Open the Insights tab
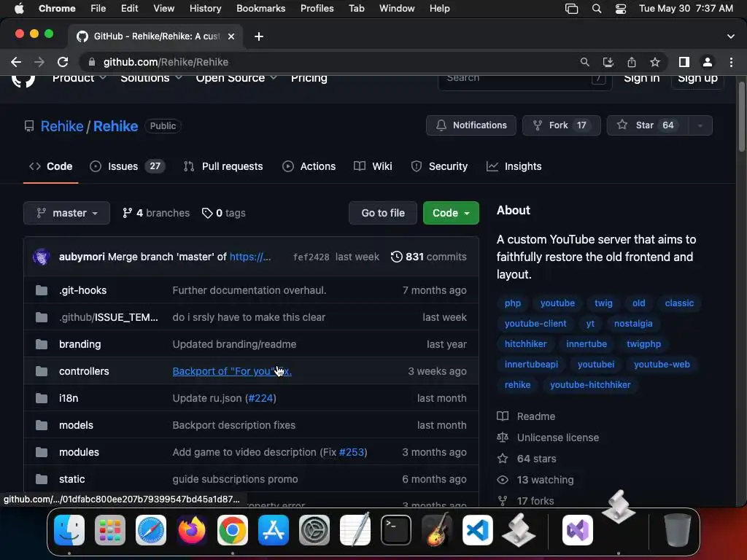This screenshot has width=747, height=560. tap(514, 166)
